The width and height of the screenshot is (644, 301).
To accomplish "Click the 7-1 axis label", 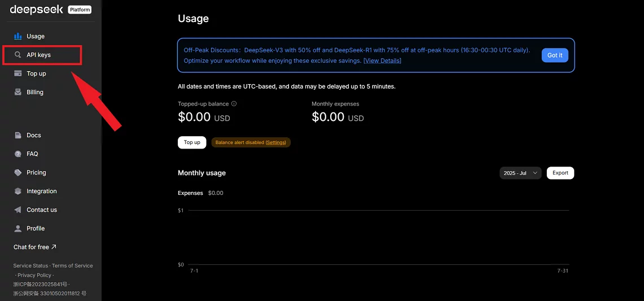I will (194, 271).
